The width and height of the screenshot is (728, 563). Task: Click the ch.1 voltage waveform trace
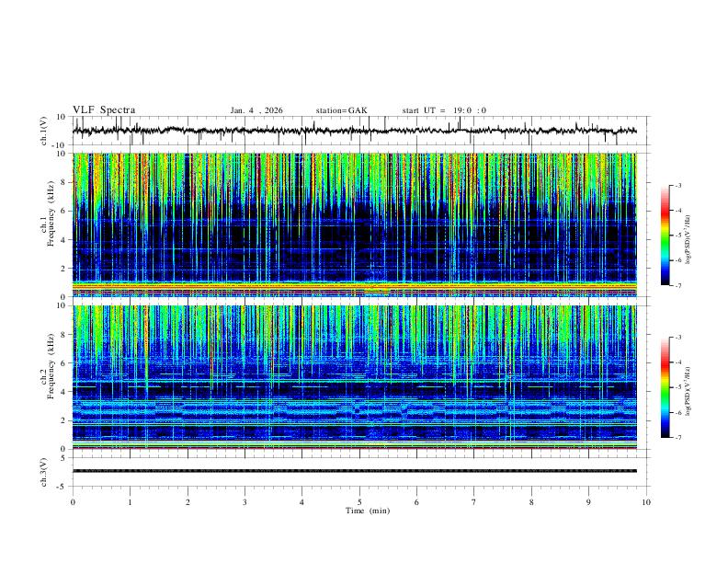pyautogui.click(x=354, y=131)
